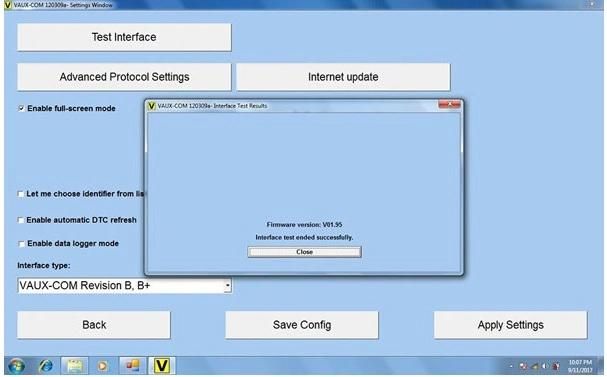The image size is (607, 377).
Task: Click the VAUX-COM taskbar icon
Action: pyautogui.click(x=162, y=366)
